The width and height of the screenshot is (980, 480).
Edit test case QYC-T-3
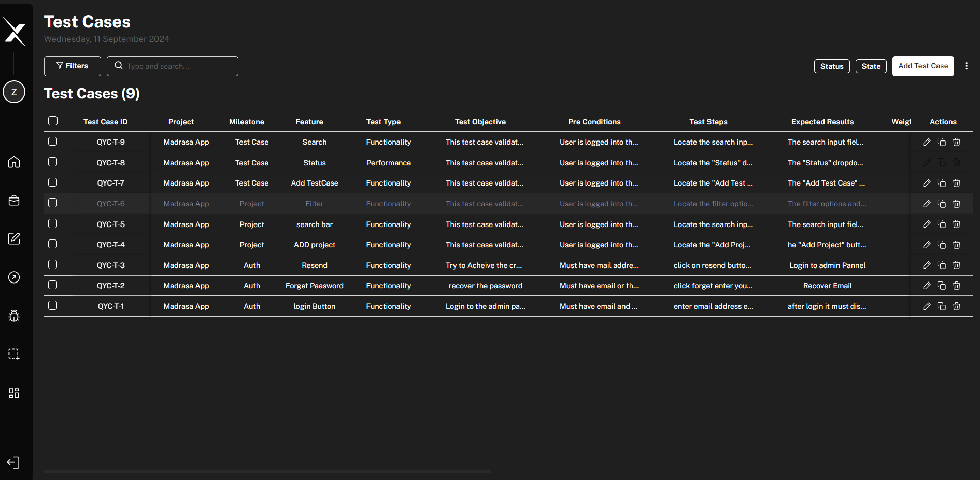click(927, 265)
